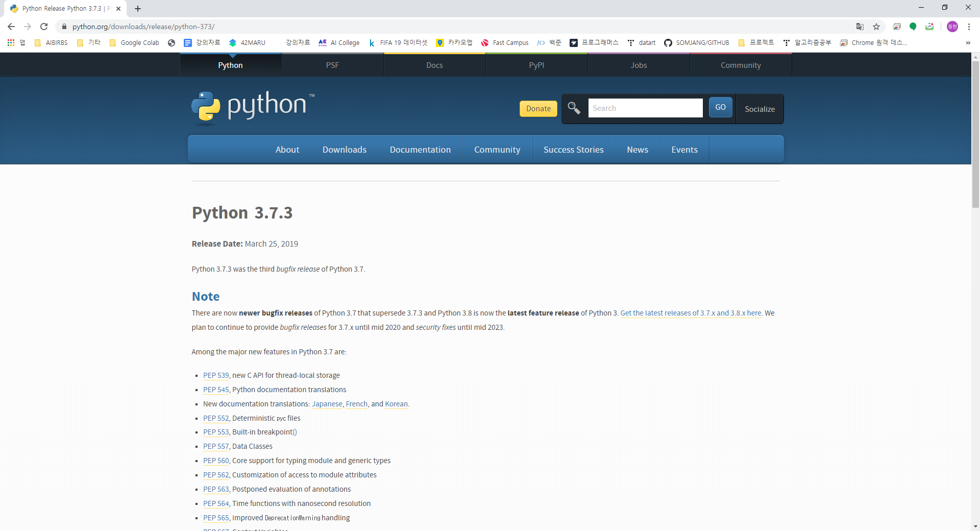
Task: Select the PyPI top tab
Action: click(x=536, y=65)
